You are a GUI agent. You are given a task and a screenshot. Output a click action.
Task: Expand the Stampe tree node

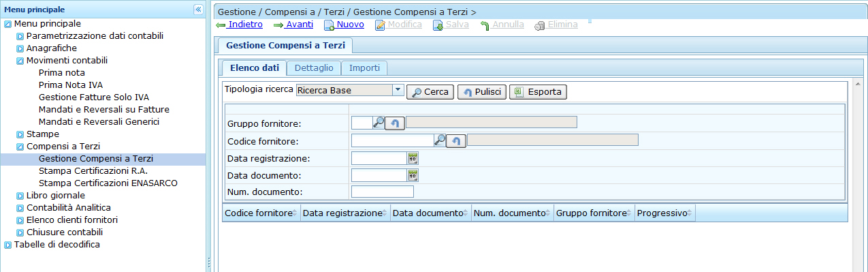(20, 134)
